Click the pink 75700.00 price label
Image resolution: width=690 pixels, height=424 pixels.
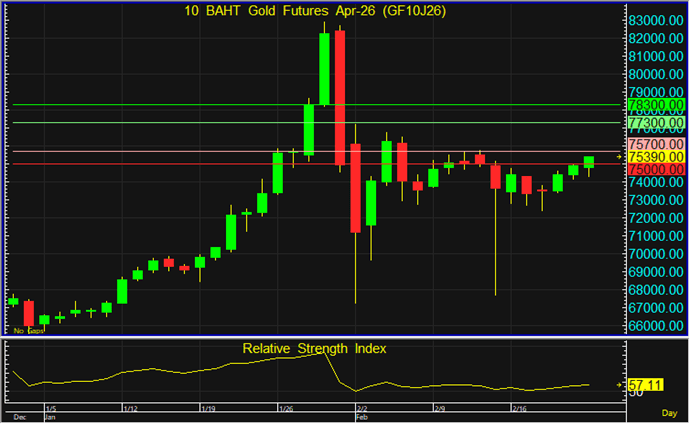click(x=655, y=144)
